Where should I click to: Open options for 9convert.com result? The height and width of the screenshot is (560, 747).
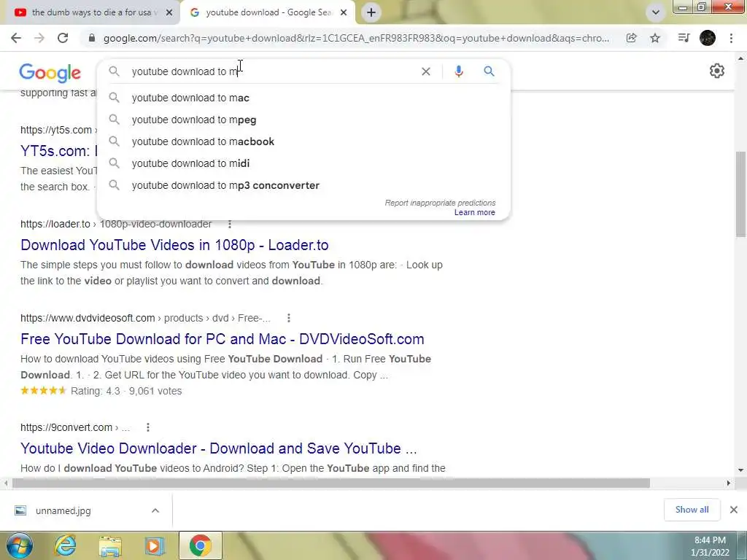coord(148,427)
